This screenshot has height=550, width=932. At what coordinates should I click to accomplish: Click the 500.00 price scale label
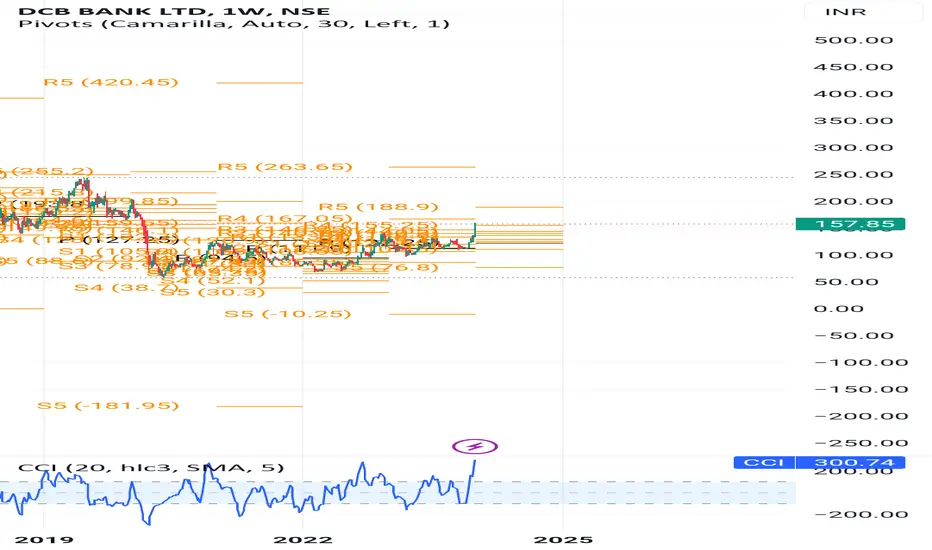pyautogui.click(x=854, y=40)
